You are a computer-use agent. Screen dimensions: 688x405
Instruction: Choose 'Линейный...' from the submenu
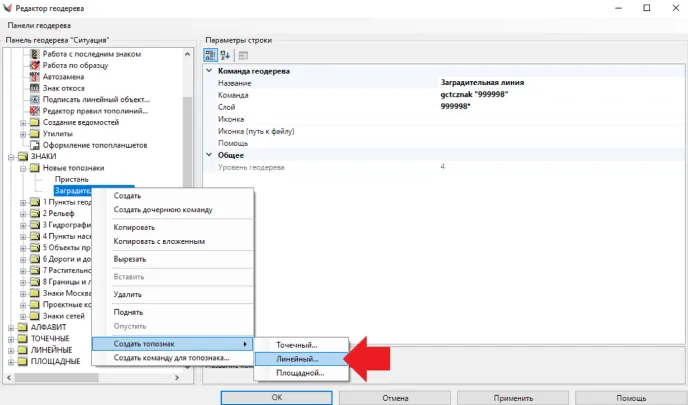coord(298,358)
